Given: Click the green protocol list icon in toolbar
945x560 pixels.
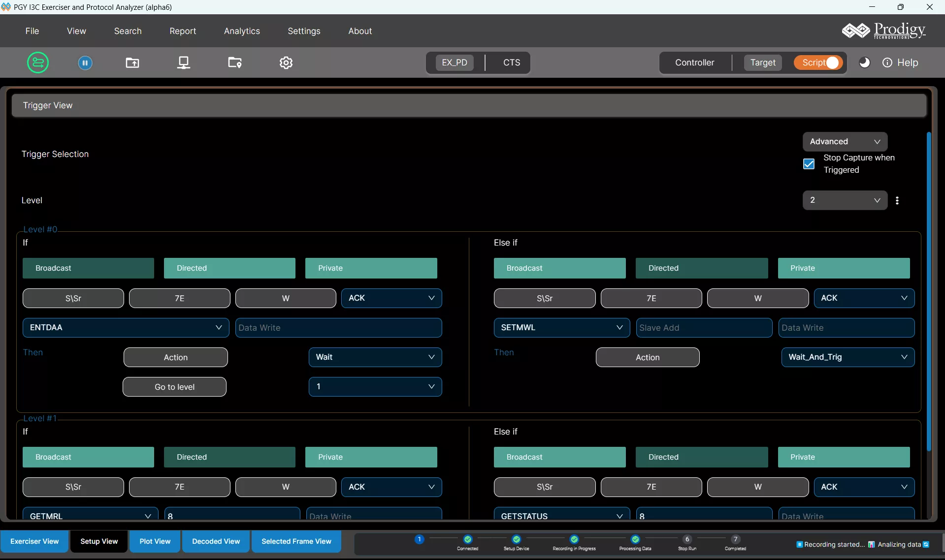Looking at the screenshot, I should click(x=38, y=62).
